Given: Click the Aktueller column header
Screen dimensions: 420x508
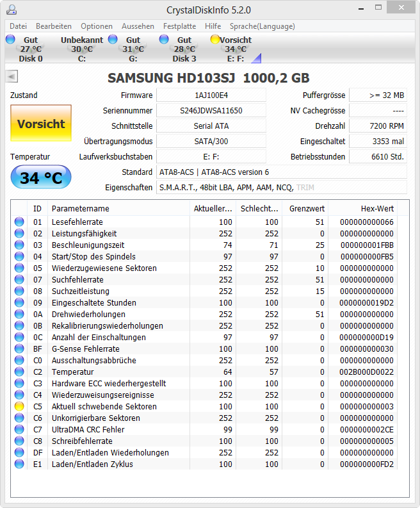Looking at the screenshot, I should click(x=213, y=208).
